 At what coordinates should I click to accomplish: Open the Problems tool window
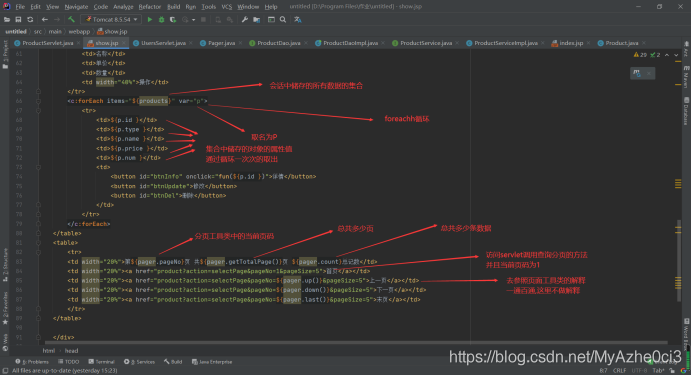coord(32,362)
